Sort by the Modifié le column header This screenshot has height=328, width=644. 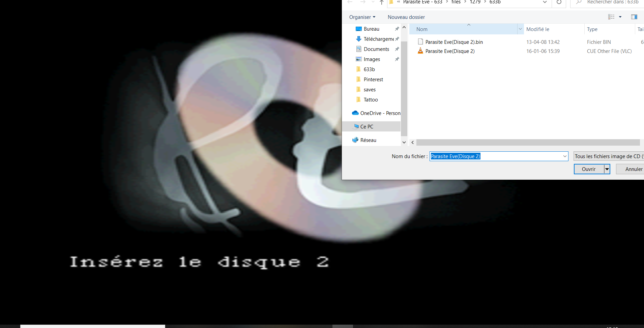coord(537,29)
